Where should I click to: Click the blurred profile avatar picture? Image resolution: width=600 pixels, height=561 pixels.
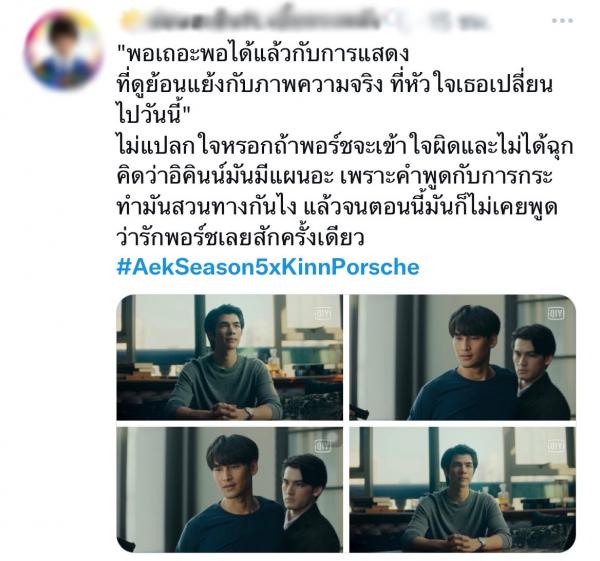coord(64,50)
